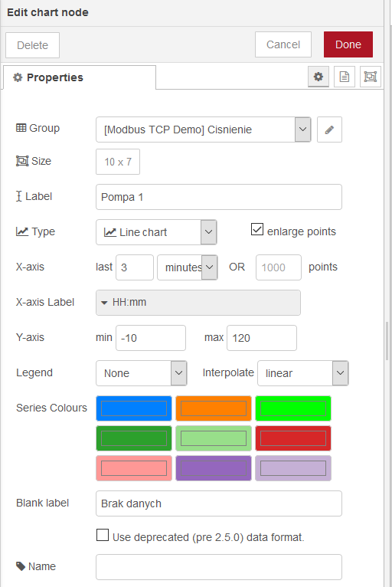Edit the group with pencil icon
Viewport: 392px width, 587px height.
329,130
